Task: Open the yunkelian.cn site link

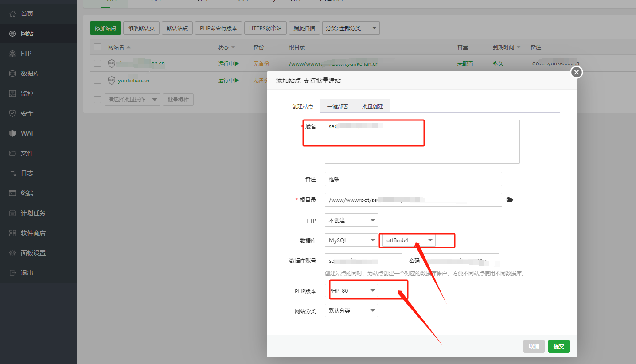Action: (133, 81)
